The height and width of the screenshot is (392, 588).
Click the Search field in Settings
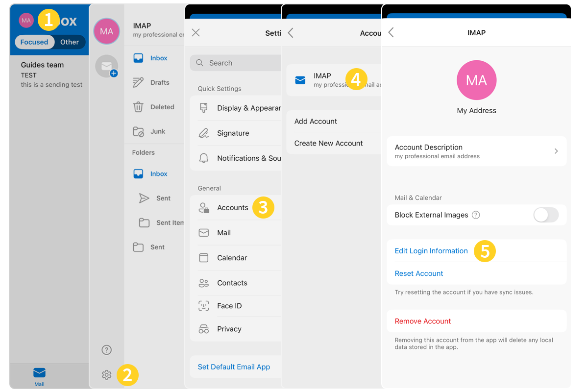(x=235, y=63)
